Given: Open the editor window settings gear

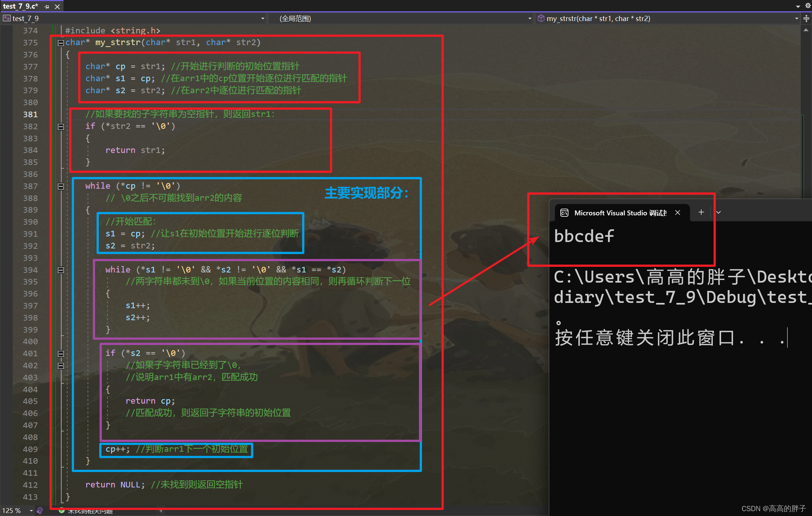Looking at the screenshot, I should tap(808, 6).
